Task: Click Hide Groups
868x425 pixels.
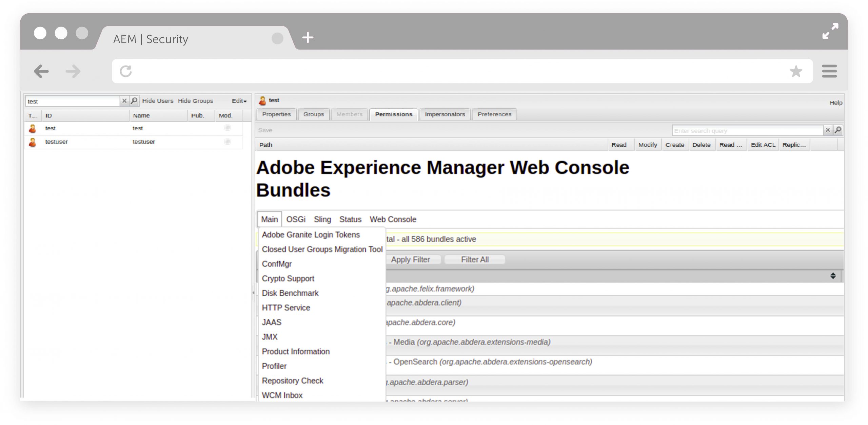Action: 196,101
